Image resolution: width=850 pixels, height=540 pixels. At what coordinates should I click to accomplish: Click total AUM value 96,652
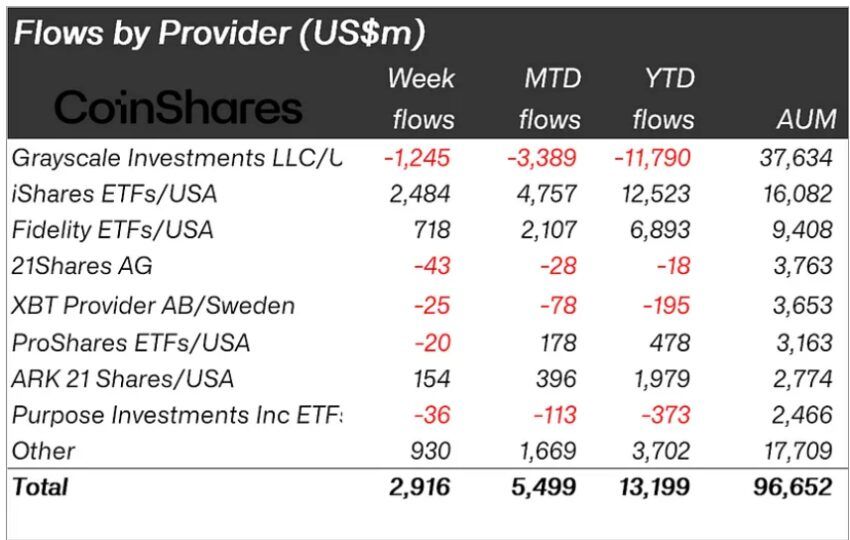click(x=793, y=487)
